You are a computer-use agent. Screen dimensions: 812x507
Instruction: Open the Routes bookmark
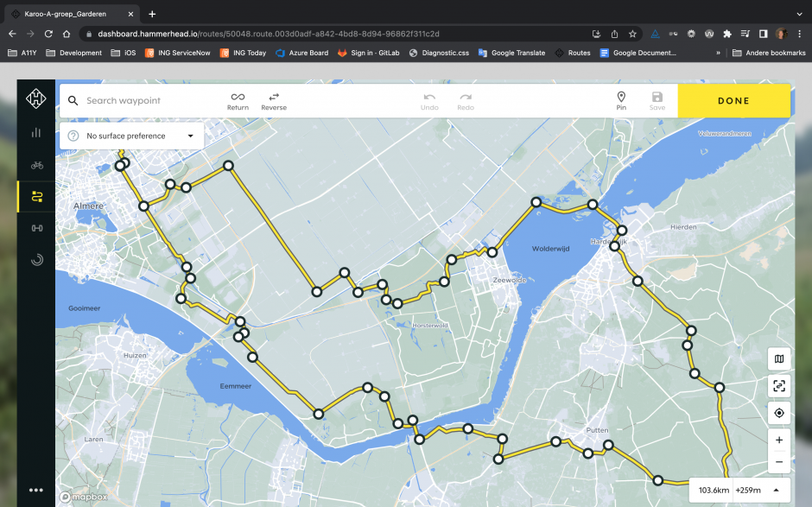point(573,53)
